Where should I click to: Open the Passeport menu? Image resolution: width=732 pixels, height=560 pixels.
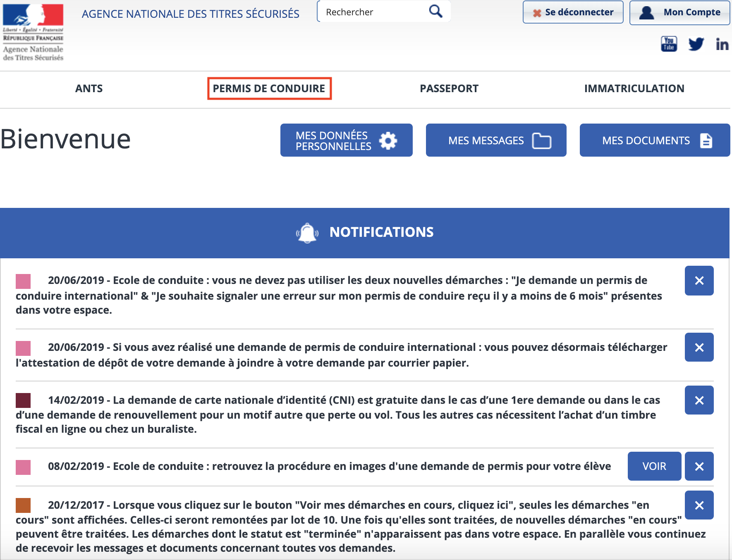coord(449,88)
